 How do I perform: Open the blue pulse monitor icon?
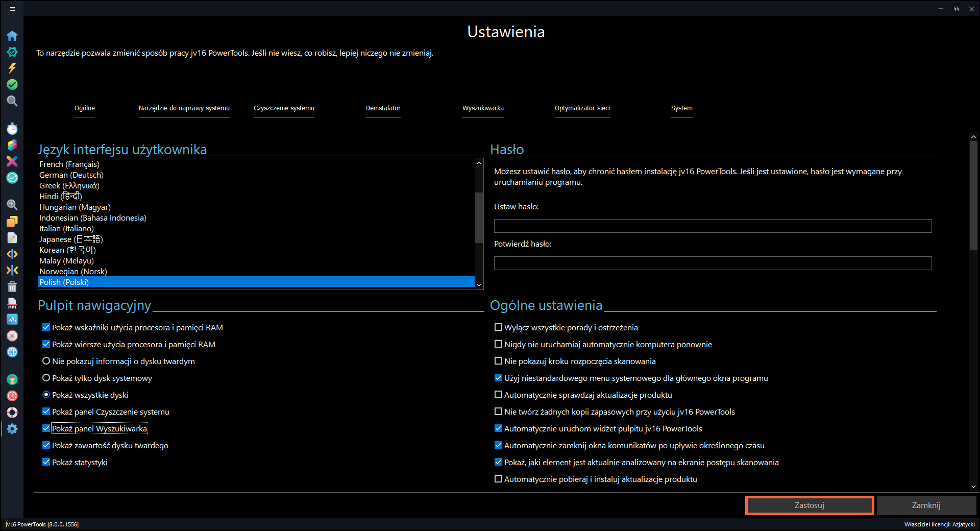(12, 319)
